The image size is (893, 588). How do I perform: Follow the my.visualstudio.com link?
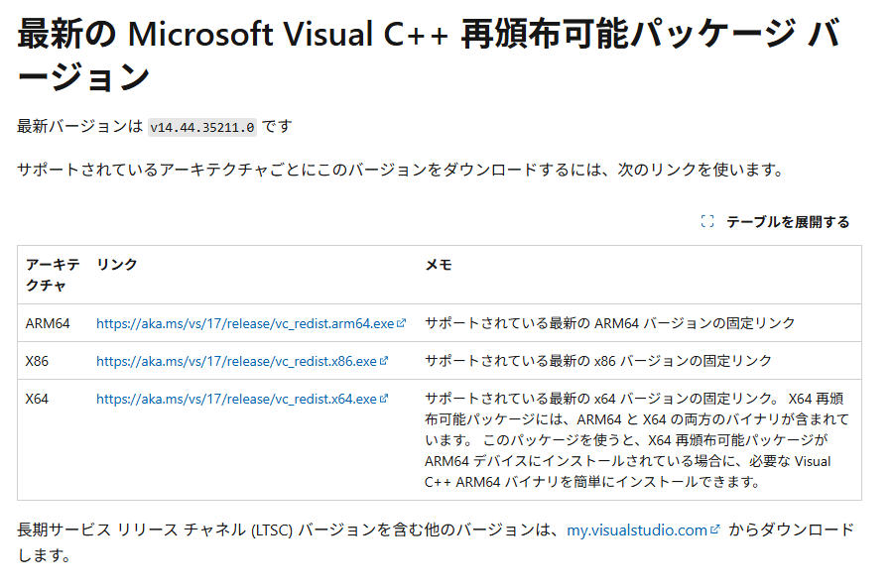point(636,530)
